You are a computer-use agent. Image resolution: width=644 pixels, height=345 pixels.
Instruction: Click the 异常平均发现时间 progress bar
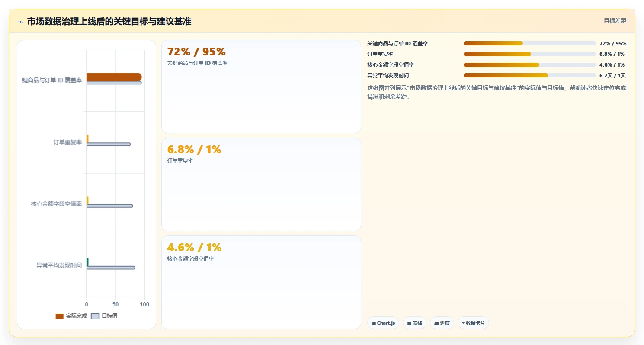pyautogui.click(x=530, y=75)
